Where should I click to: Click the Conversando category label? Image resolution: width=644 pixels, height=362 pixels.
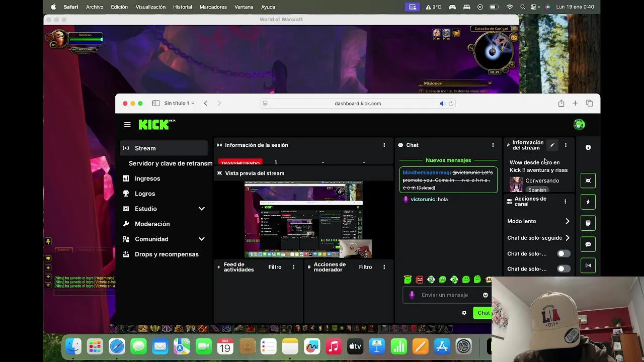click(x=542, y=181)
